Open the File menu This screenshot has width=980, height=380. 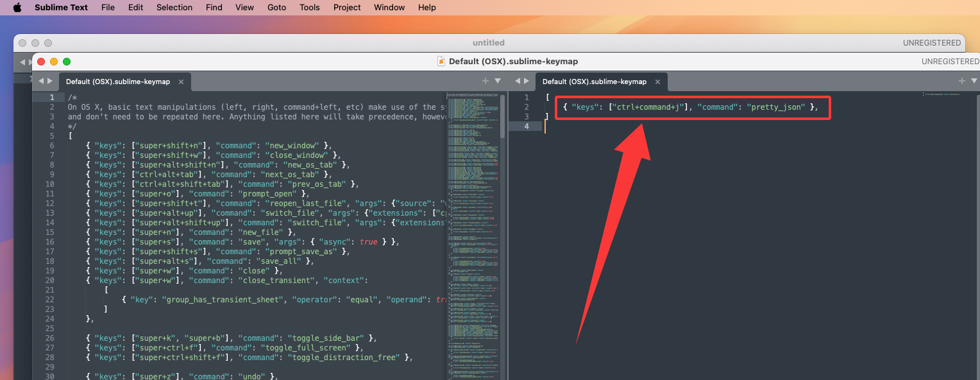pos(108,8)
